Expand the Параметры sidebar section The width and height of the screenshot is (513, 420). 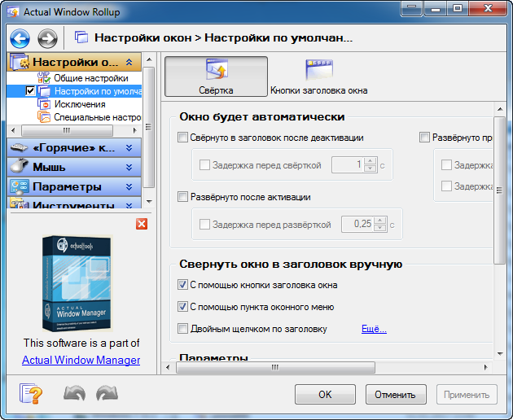point(74,186)
